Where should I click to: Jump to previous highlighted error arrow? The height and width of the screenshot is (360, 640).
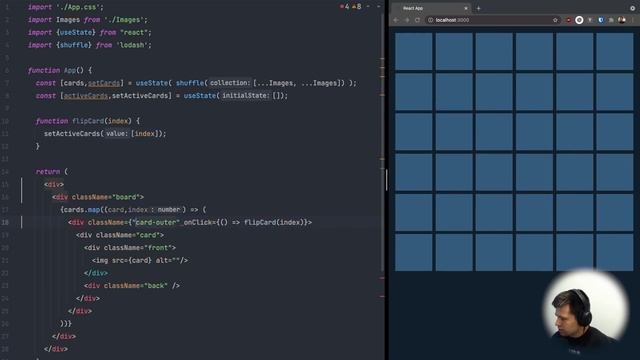[368, 7]
